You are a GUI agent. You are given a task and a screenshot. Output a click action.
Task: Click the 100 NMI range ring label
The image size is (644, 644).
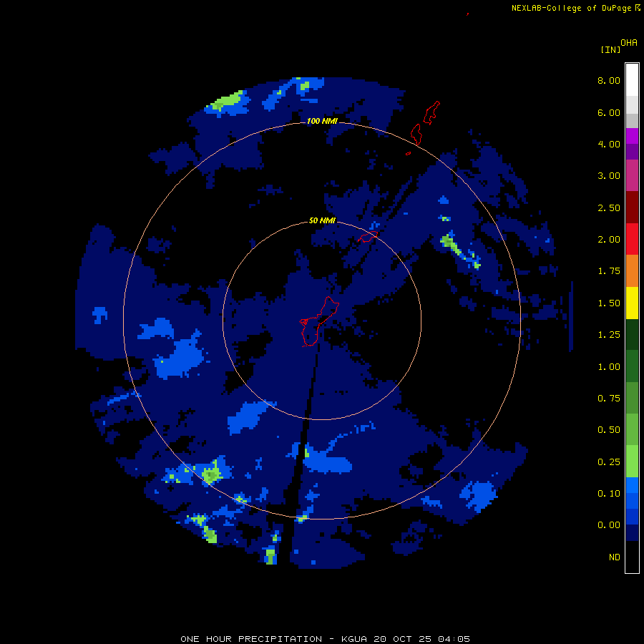point(322,121)
